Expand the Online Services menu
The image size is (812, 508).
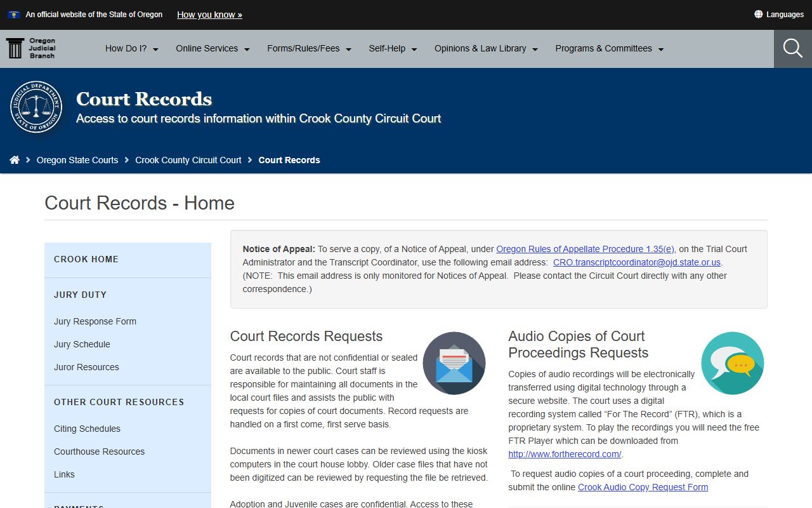(213, 48)
